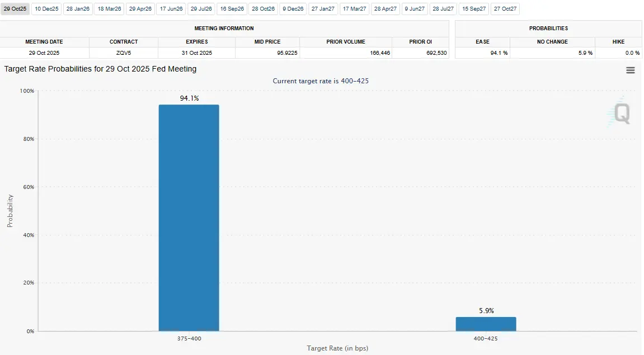Click the 20% y-axis tick label
This screenshot has height=355, width=644.
pos(29,283)
